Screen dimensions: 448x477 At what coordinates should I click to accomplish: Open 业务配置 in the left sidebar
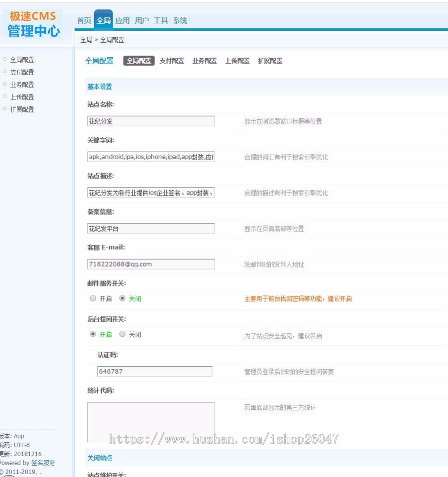point(22,85)
